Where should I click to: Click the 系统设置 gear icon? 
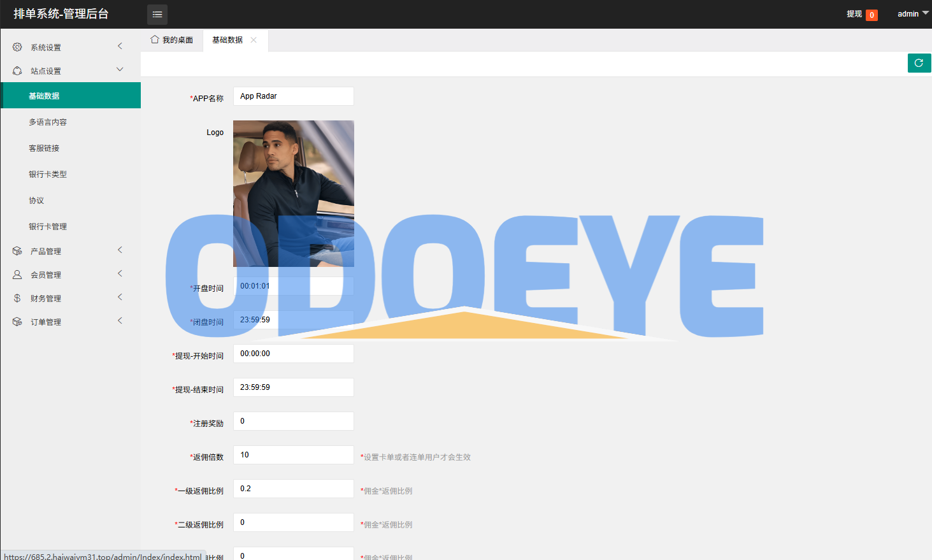pyautogui.click(x=17, y=46)
